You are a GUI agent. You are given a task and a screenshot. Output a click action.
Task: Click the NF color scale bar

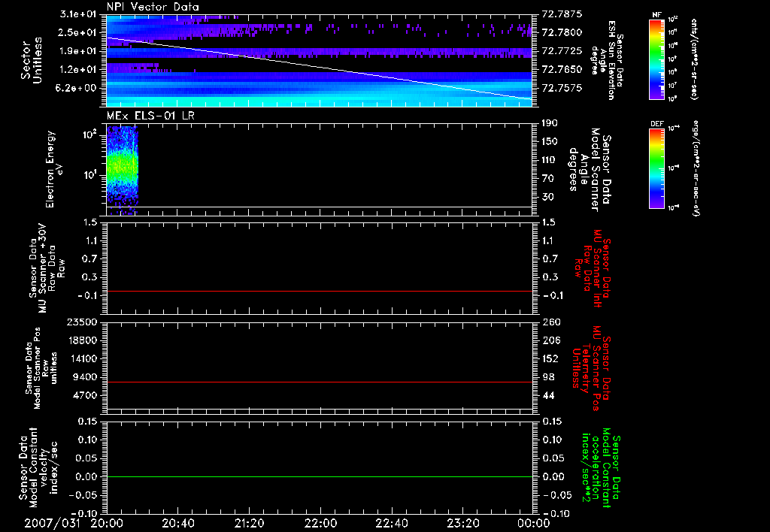pos(656,59)
